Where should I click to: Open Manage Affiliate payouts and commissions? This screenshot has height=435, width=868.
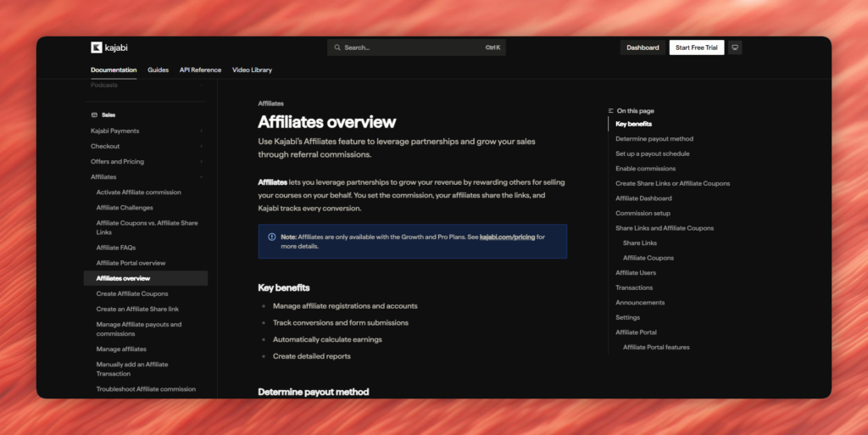139,329
